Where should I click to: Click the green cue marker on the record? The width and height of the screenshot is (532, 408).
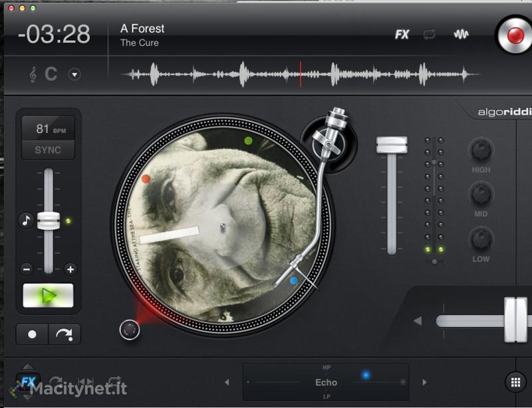pos(248,140)
